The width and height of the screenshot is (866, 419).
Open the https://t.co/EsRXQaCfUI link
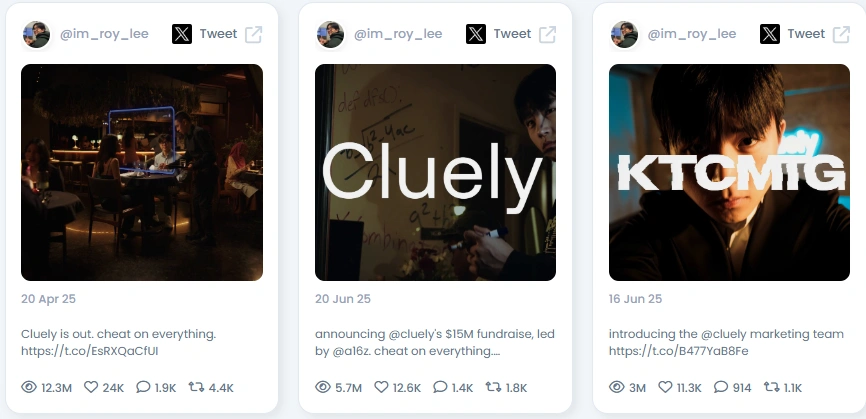pyautogui.click(x=89, y=351)
